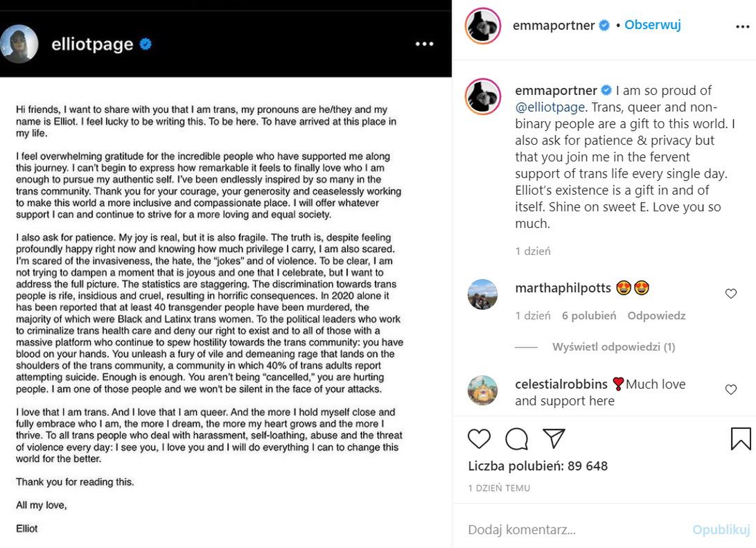Like marthaphilpotts' comment heart
The image size is (756, 548).
click(730, 294)
